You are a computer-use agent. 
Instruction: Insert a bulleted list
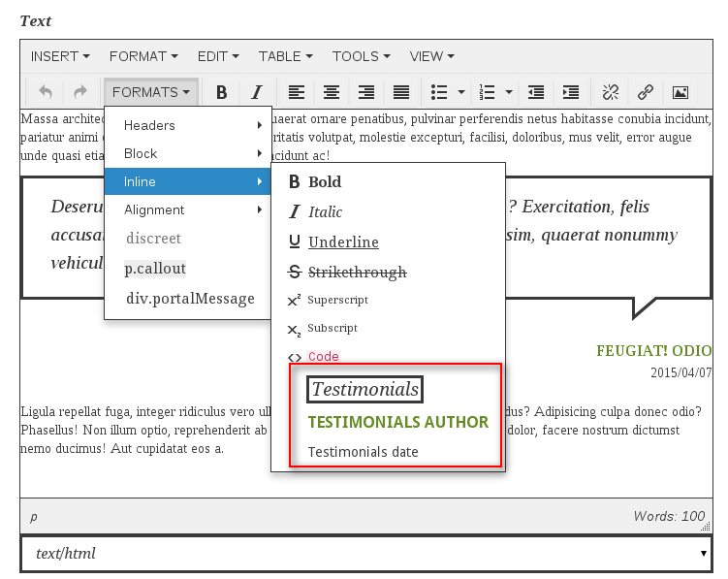(439, 92)
